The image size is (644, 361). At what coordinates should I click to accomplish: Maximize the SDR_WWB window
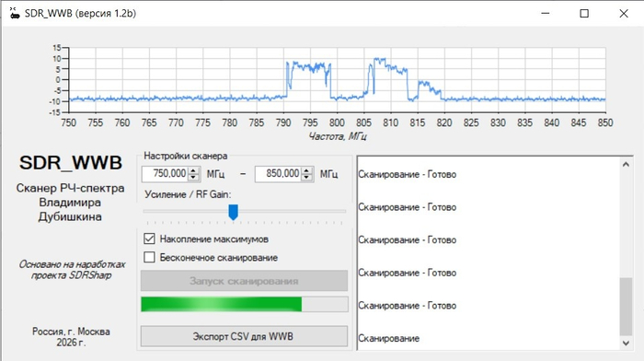coord(584,13)
